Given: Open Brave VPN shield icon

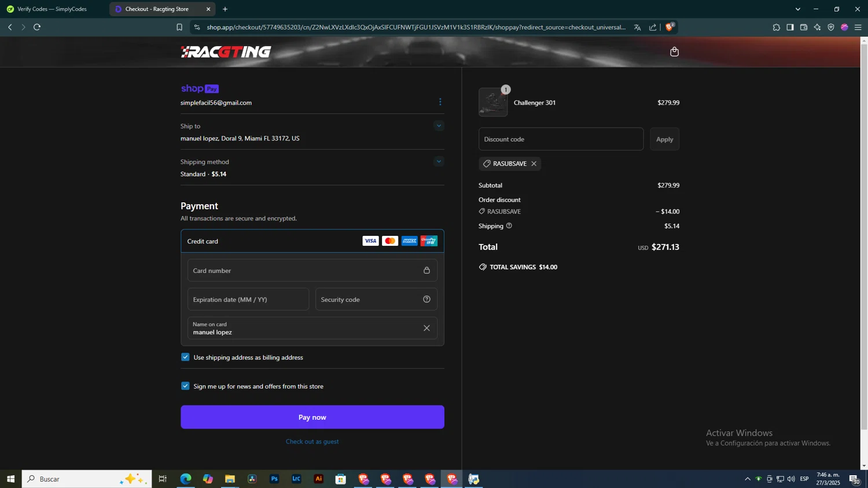Looking at the screenshot, I should pyautogui.click(x=831, y=27).
